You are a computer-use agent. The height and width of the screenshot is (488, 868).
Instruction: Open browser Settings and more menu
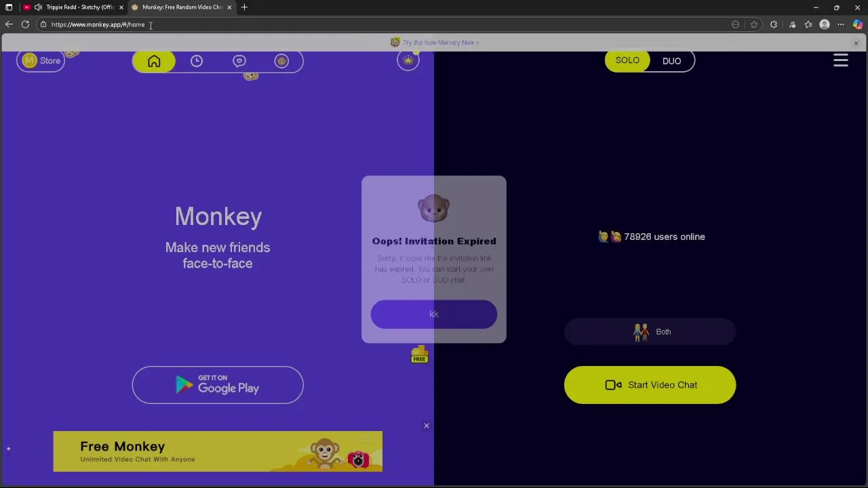click(x=841, y=24)
